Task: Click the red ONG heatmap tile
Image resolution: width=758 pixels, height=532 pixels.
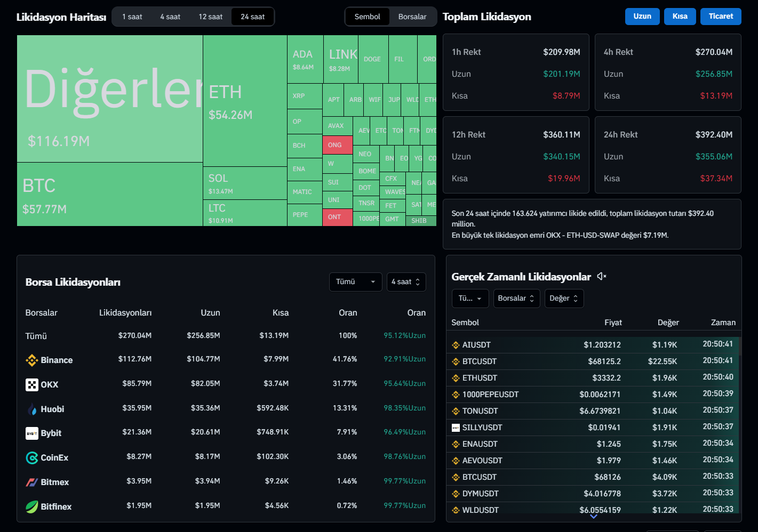Action: 337,145
